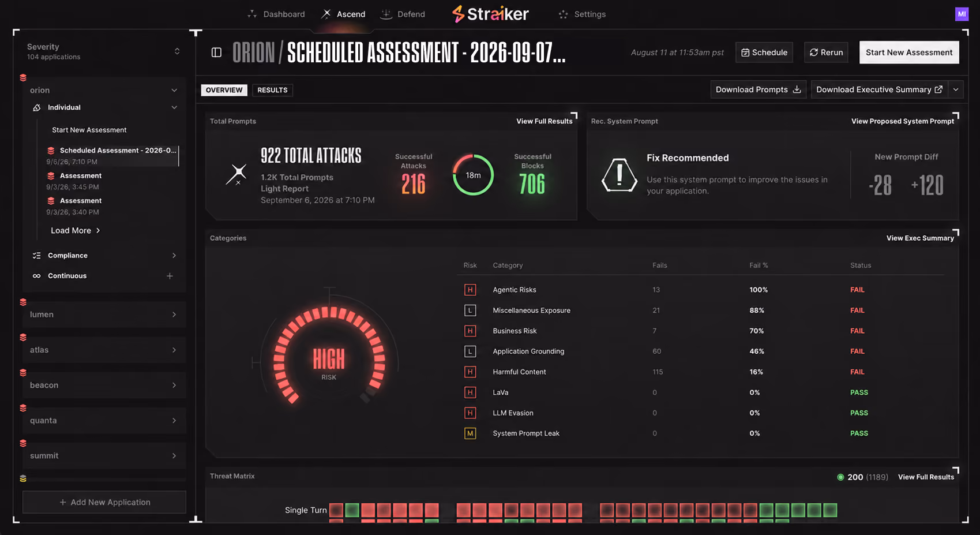Click H risk badge for Harmful Content
This screenshot has height=535, width=980.
470,372
